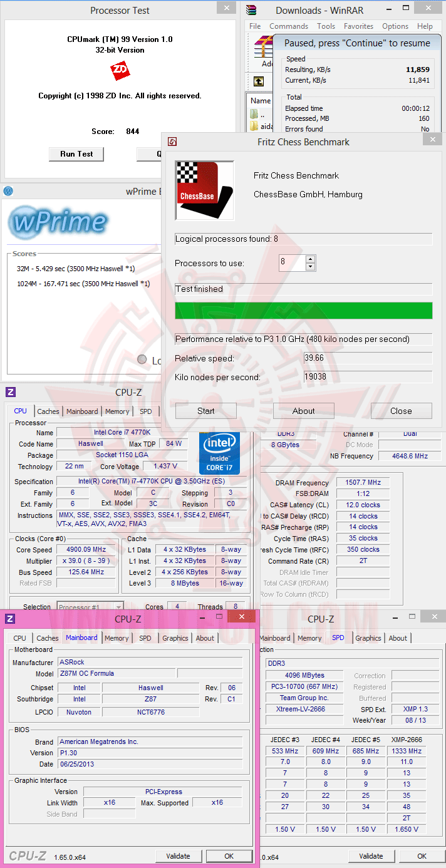Click BIOS version value 'P1.30'
The height and width of the screenshot is (868, 446).
point(150,753)
